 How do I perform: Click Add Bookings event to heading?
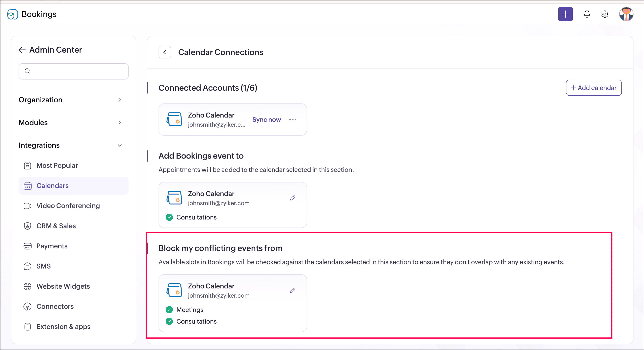pyautogui.click(x=201, y=156)
